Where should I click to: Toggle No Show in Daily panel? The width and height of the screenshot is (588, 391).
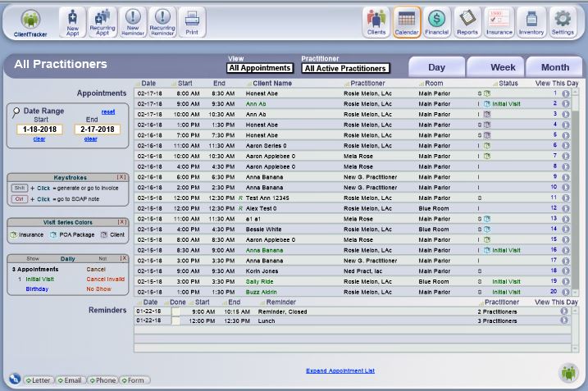pos(98,289)
